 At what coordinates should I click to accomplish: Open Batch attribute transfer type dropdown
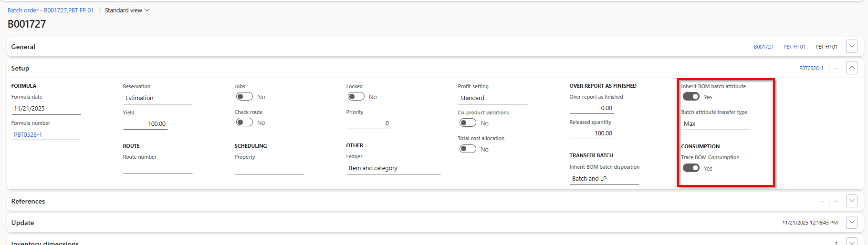point(716,124)
